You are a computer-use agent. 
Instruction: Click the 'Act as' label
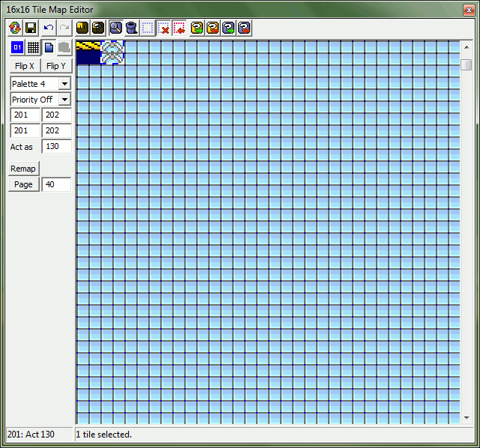coord(22,147)
